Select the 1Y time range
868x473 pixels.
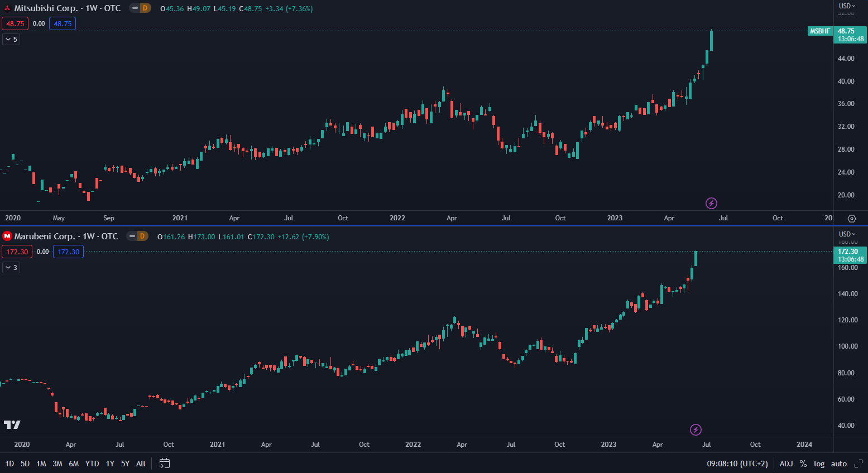[110, 464]
